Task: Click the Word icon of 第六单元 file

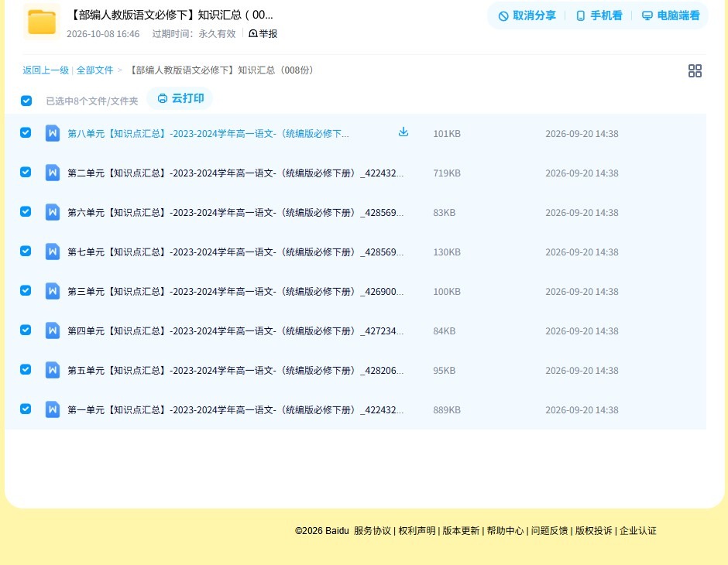Action: (x=53, y=212)
